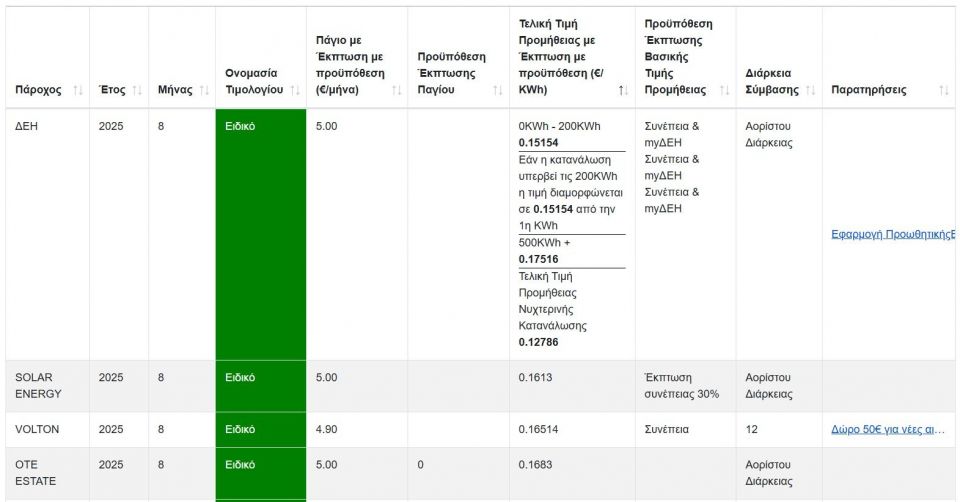Click the green Ειδικό cell in ΔΕΗ row
Screen dimensions: 960x502
[x=260, y=235]
